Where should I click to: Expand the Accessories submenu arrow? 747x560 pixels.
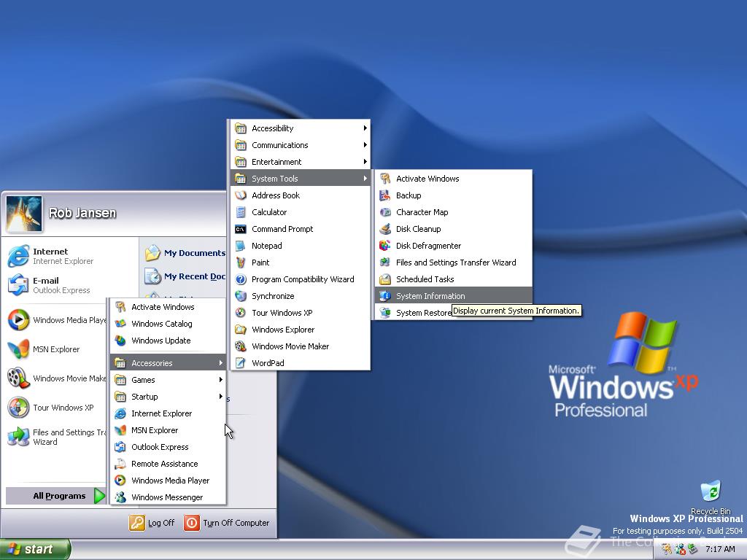pyautogui.click(x=220, y=363)
